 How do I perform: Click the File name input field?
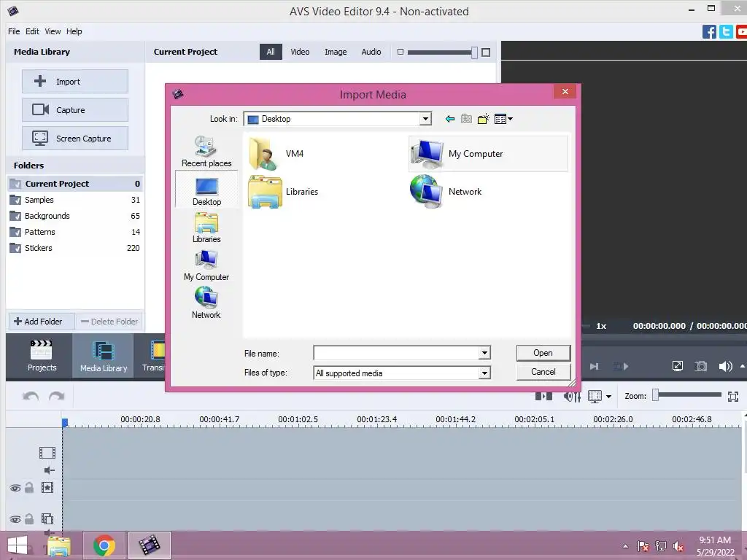coord(396,353)
